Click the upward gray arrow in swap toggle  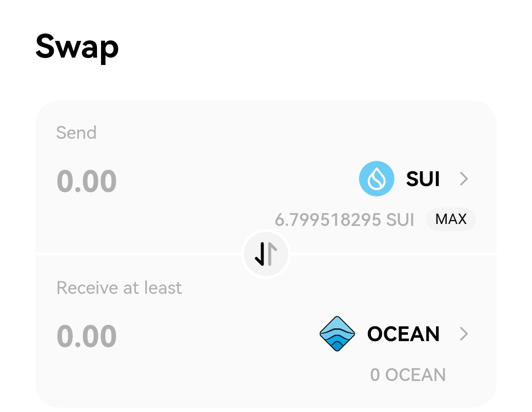272,254
